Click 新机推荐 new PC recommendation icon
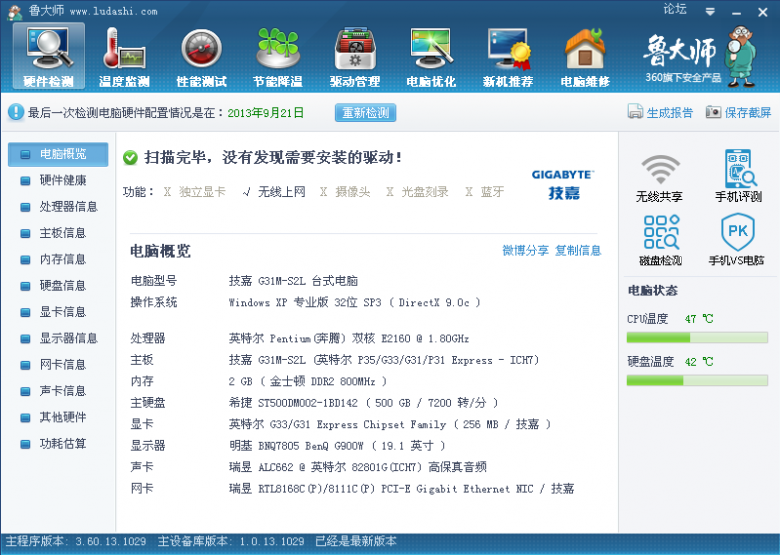Screen dimensions: 780x555 (x=508, y=55)
